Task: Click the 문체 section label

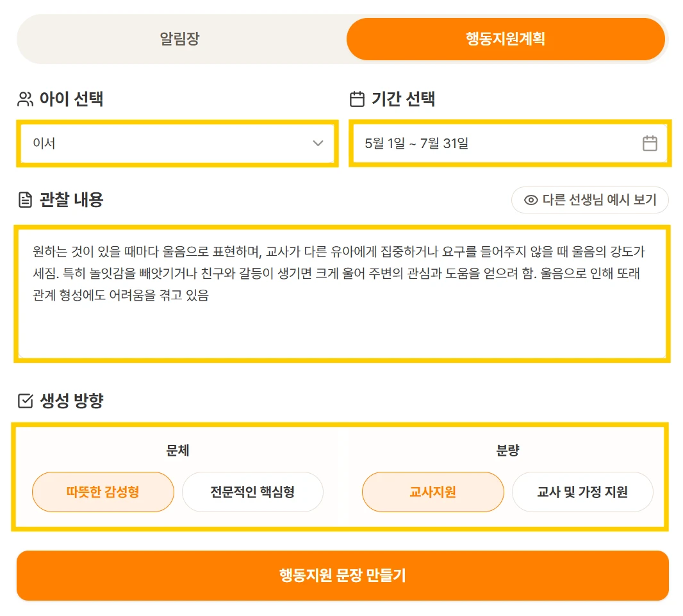Action: point(177,450)
